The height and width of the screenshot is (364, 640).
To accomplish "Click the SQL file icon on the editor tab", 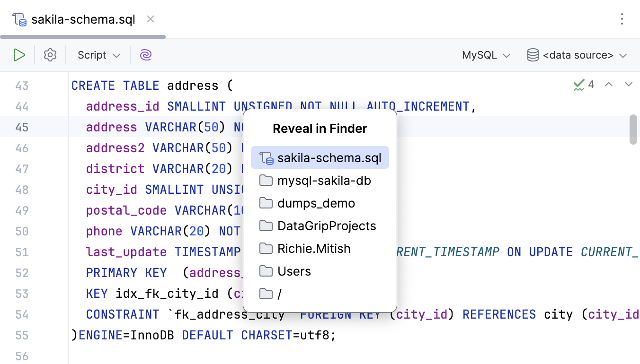I will (x=19, y=19).
